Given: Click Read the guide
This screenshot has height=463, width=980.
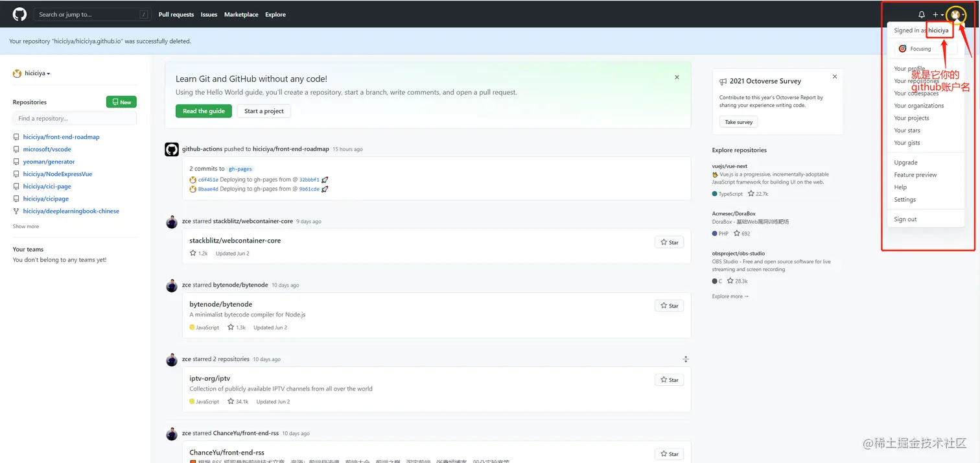Looking at the screenshot, I should 204,111.
